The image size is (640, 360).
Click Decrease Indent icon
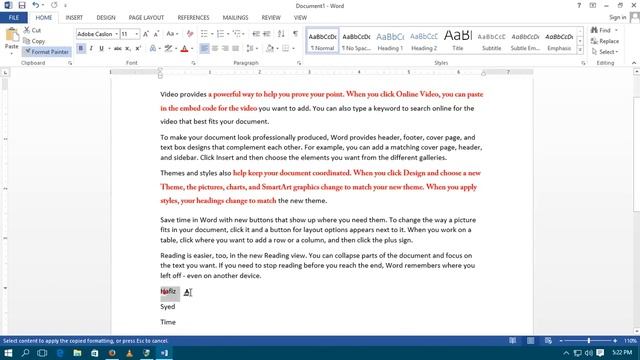pos(256,34)
